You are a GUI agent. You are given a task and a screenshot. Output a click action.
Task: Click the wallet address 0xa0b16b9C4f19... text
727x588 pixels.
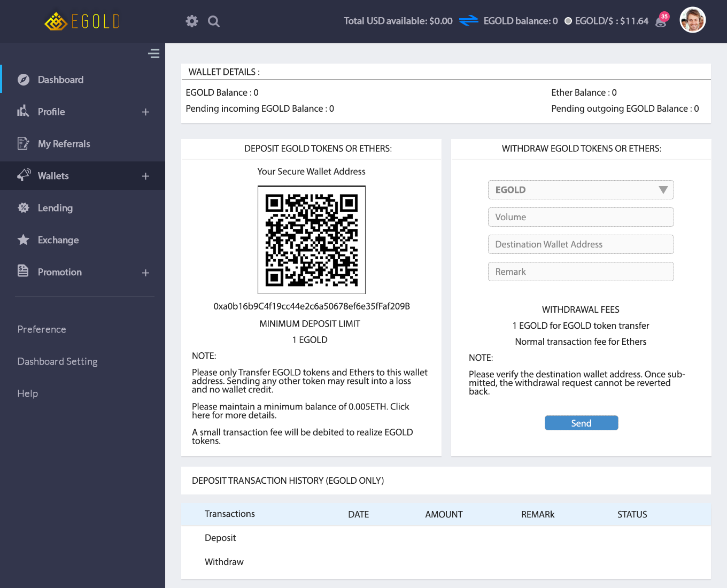(312, 306)
